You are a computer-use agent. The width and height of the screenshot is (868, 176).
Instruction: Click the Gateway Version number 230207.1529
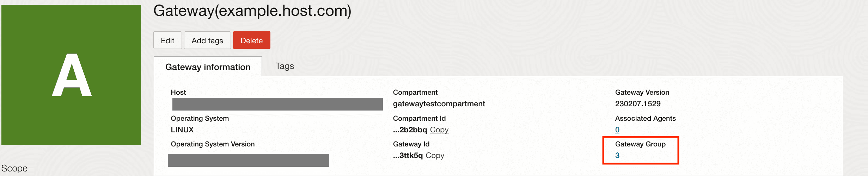[638, 104]
